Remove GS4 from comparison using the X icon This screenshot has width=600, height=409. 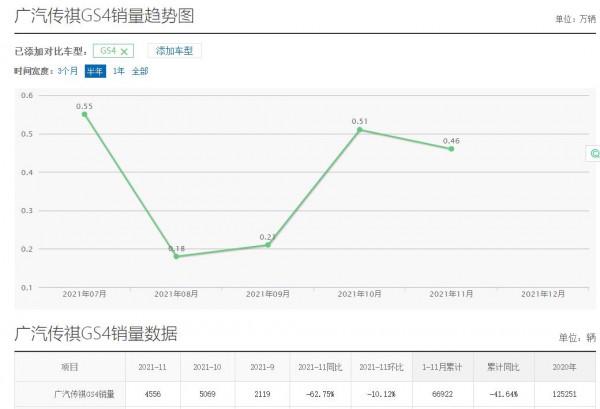point(124,51)
